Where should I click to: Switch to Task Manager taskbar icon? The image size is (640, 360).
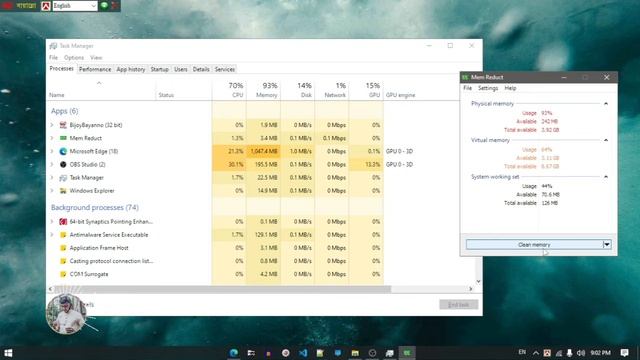[389, 353]
